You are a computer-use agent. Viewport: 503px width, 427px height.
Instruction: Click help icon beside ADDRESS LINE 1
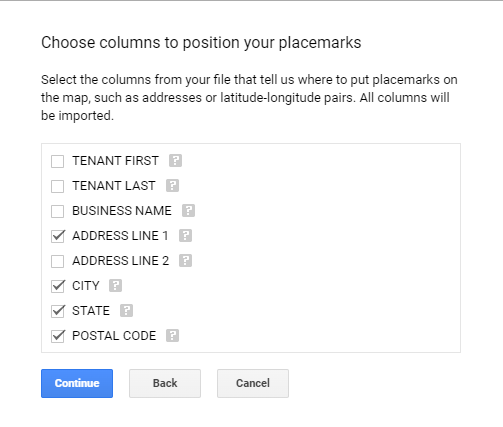pos(185,236)
